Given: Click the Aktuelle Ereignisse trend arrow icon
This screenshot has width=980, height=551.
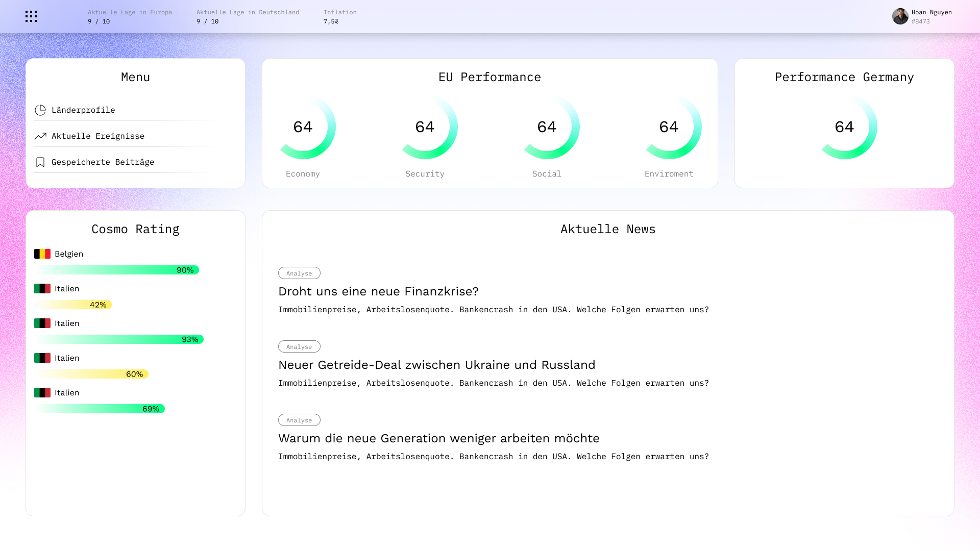Looking at the screenshot, I should [40, 136].
